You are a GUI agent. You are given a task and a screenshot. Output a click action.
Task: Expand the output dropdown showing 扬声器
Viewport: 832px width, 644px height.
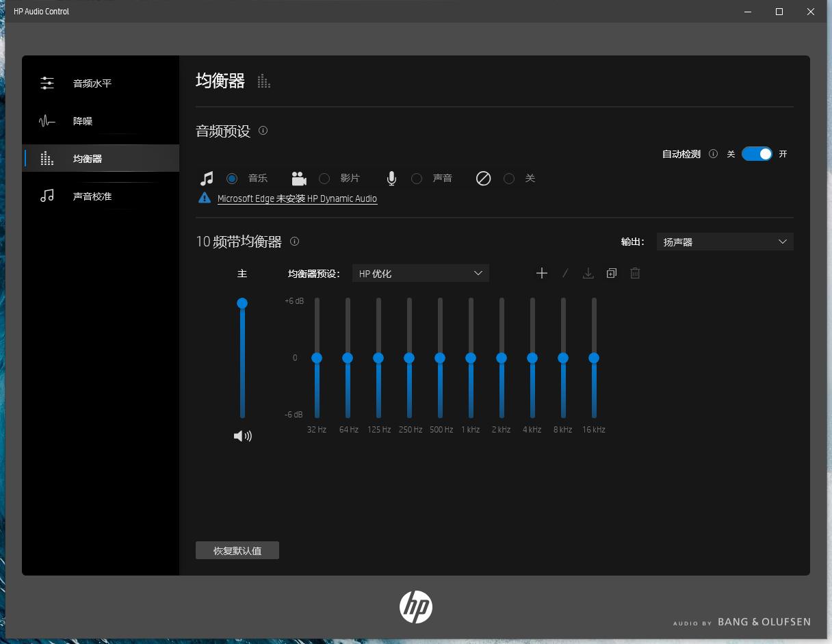(782, 241)
